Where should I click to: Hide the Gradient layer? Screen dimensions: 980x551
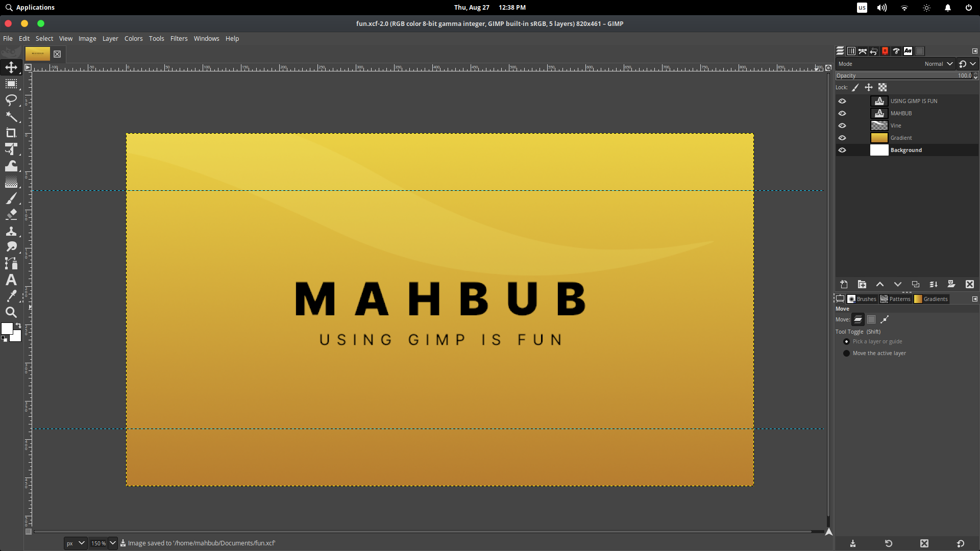tap(842, 138)
